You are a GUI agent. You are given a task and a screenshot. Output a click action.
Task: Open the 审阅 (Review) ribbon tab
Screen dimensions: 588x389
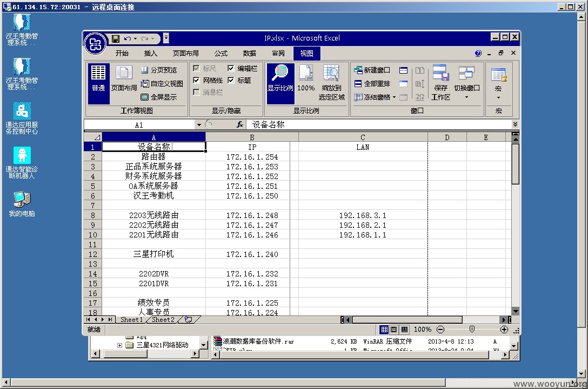pyautogui.click(x=278, y=54)
